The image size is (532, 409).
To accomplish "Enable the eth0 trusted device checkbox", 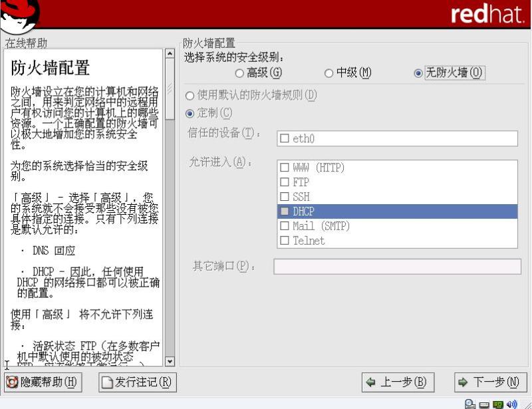I will [x=285, y=138].
